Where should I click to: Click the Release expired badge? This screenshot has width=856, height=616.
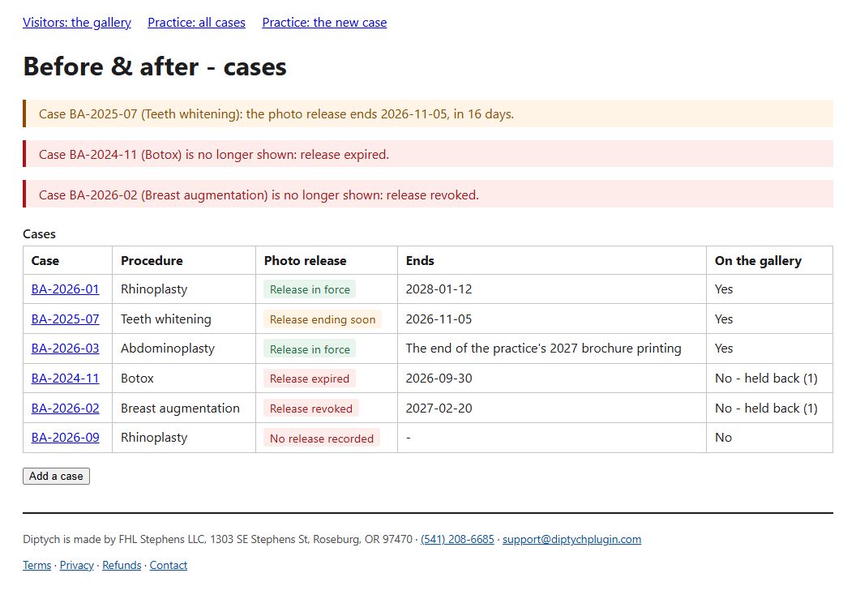[310, 379]
